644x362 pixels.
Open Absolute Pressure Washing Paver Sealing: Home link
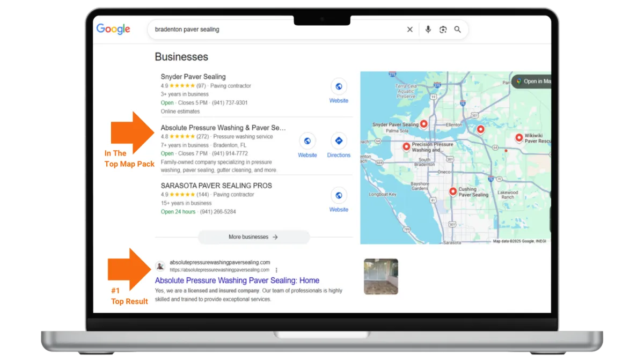click(x=237, y=280)
